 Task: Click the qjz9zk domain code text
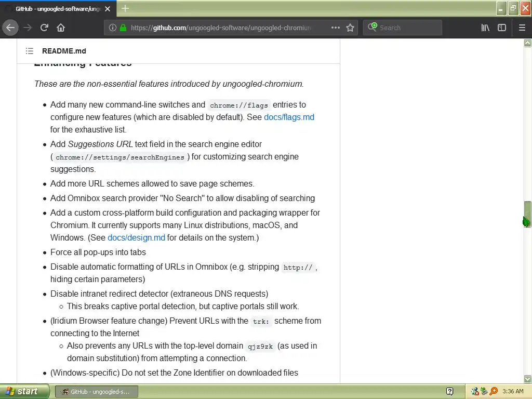pos(260,347)
